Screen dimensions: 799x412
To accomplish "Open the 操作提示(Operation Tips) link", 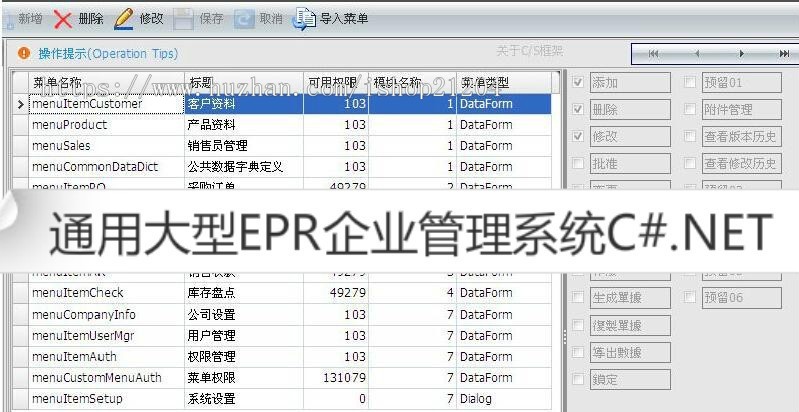I will click(108, 53).
